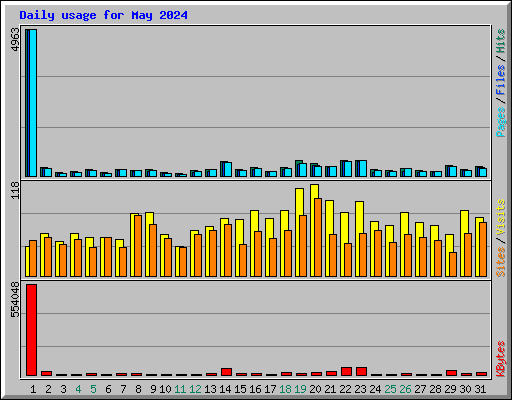Click the 554048 axis label

[15, 300]
